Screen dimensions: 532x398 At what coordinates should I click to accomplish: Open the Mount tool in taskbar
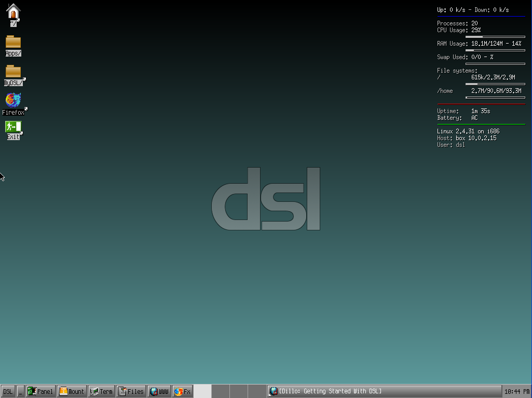click(72, 392)
